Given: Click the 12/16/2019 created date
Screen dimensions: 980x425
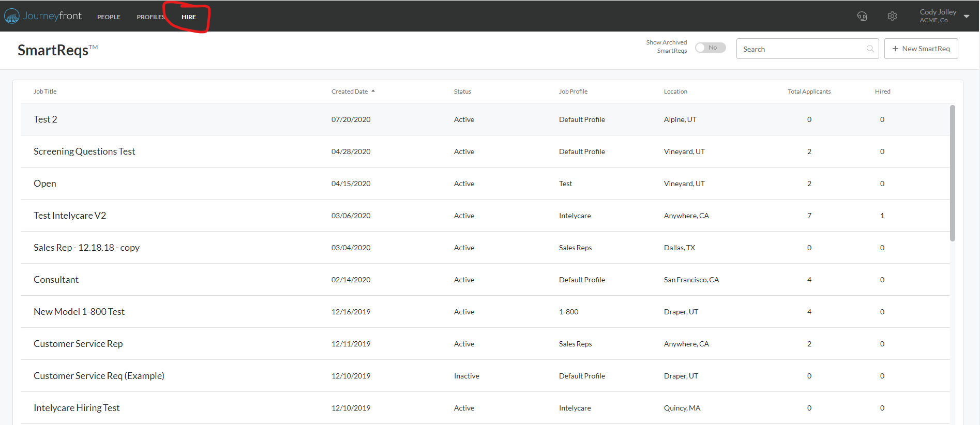Looking at the screenshot, I should pos(351,312).
